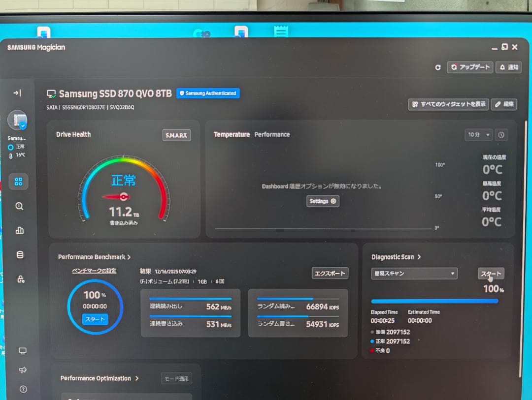Open the 簡易スキャン scan type dropdown
The image size is (532, 400).
pos(414,273)
